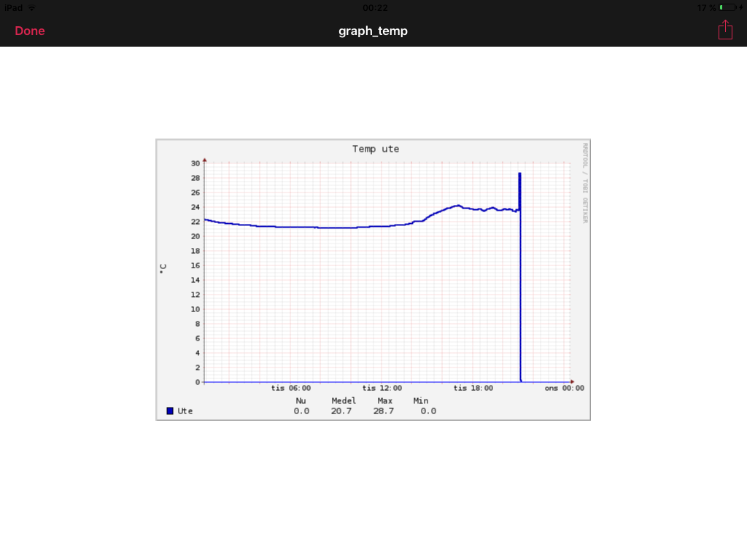Click the RRDTOOL / TOBI OETIKER watermark
The image size is (747, 560).
coord(584,182)
